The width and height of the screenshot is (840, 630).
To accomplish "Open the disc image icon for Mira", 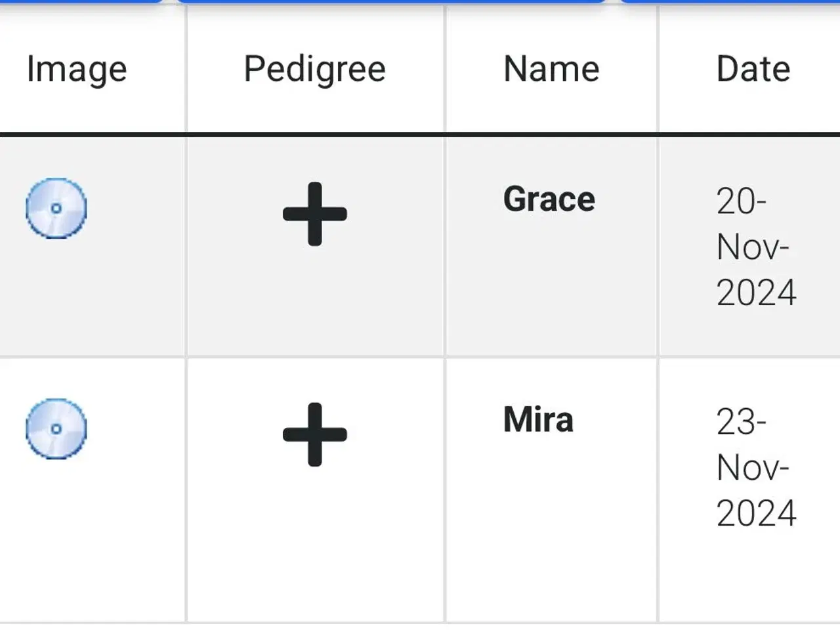I will pos(56,429).
